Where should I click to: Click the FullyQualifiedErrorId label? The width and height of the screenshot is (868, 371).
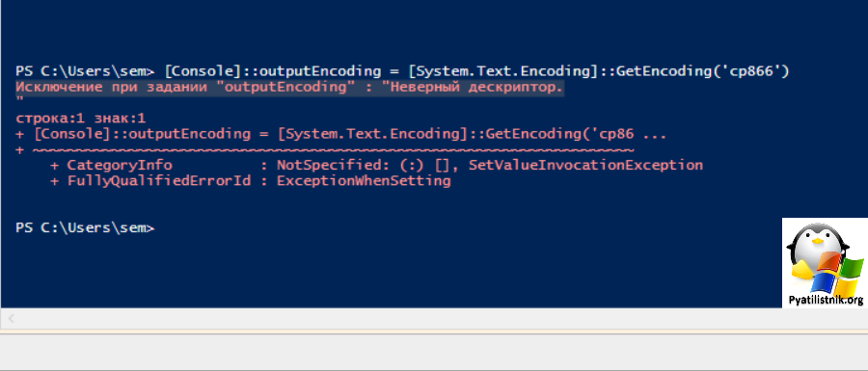(159, 181)
